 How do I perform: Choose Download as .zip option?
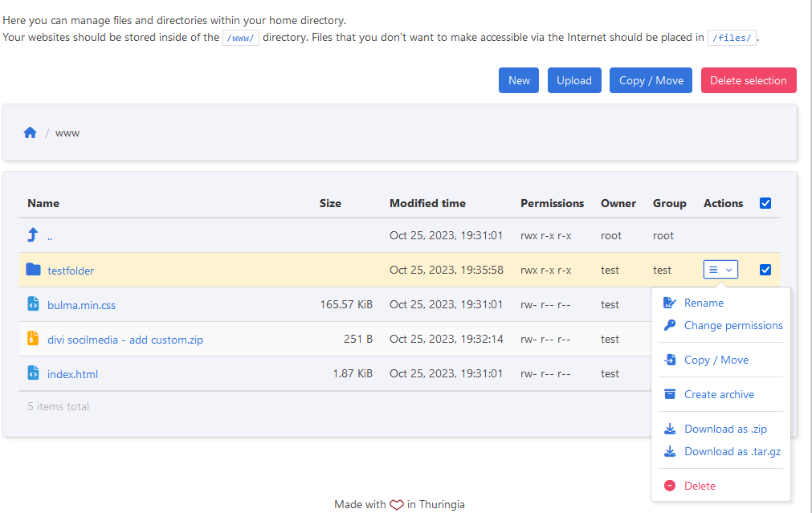click(x=725, y=429)
